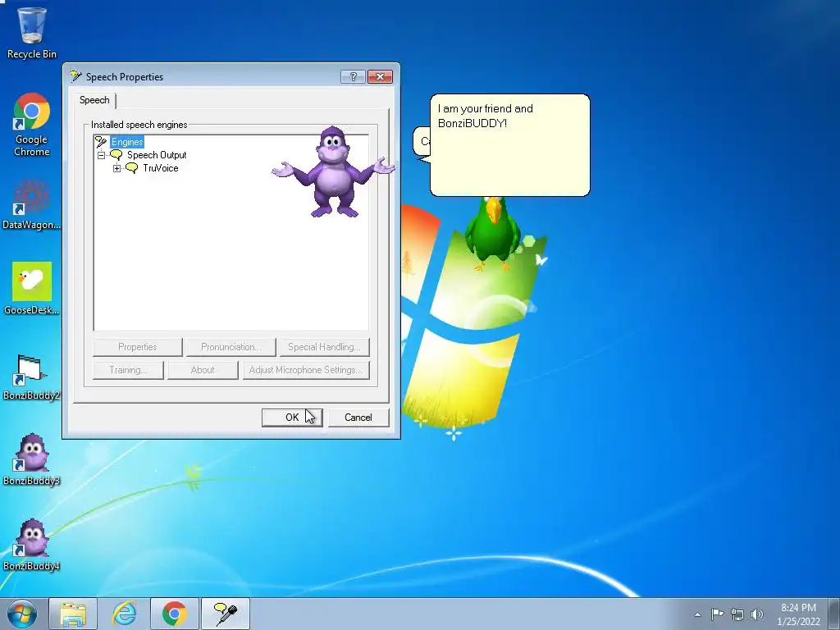Click the Pronunciation button
Image resolution: width=840 pixels, height=630 pixels.
(231, 347)
